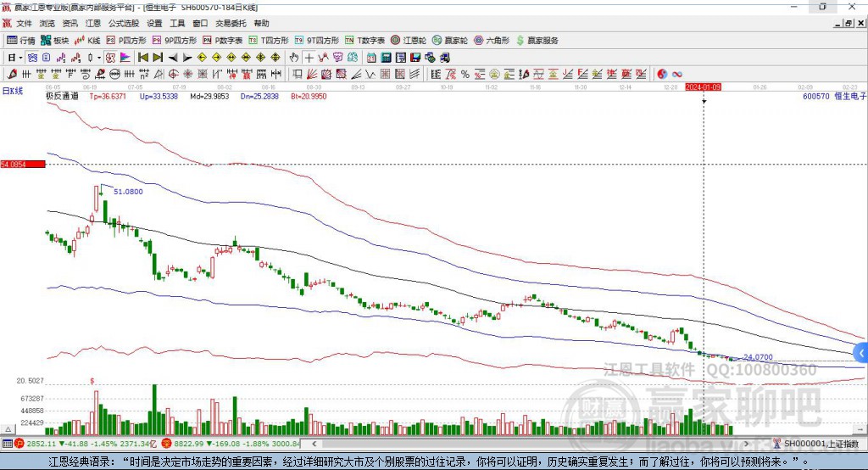This screenshot has width=868, height=470.
Task: Open the 资讯 menu
Action: (x=70, y=23)
